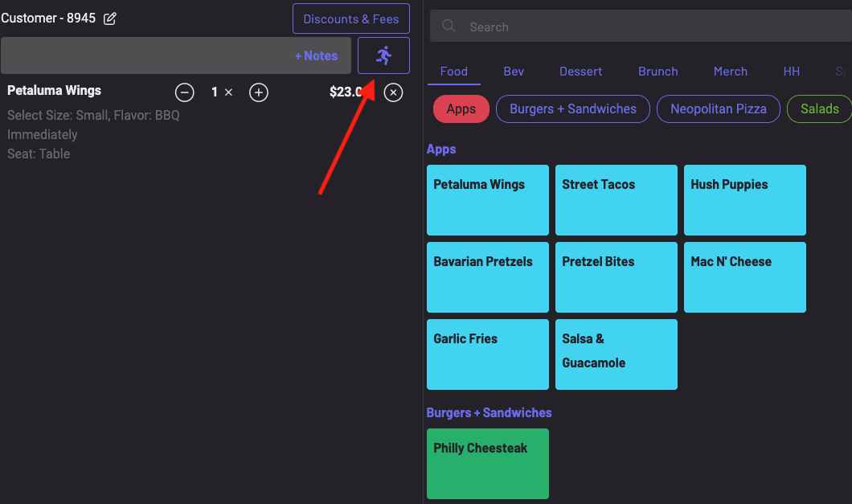Tap the green Philly Cheesesteak tile
This screenshot has width=852, height=504.
(x=487, y=464)
